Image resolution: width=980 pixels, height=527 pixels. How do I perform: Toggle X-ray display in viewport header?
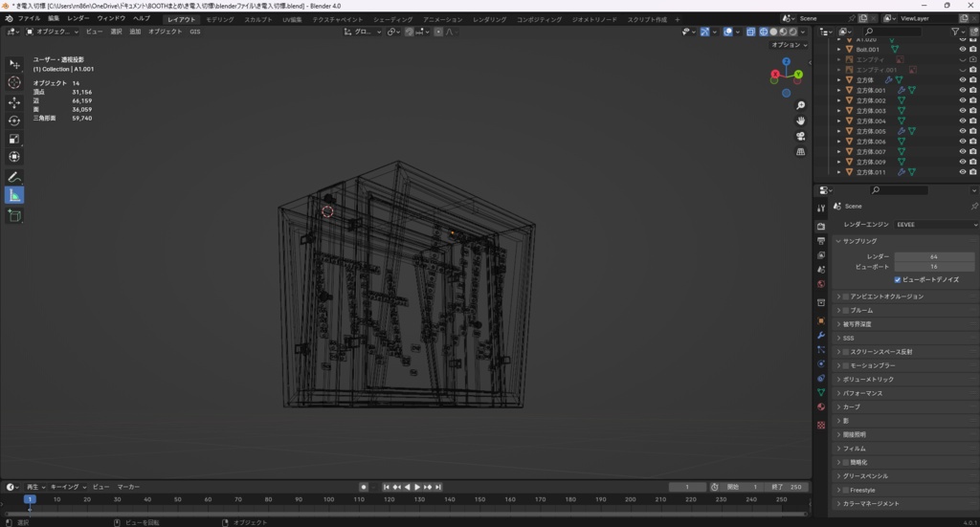click(750, 32)
